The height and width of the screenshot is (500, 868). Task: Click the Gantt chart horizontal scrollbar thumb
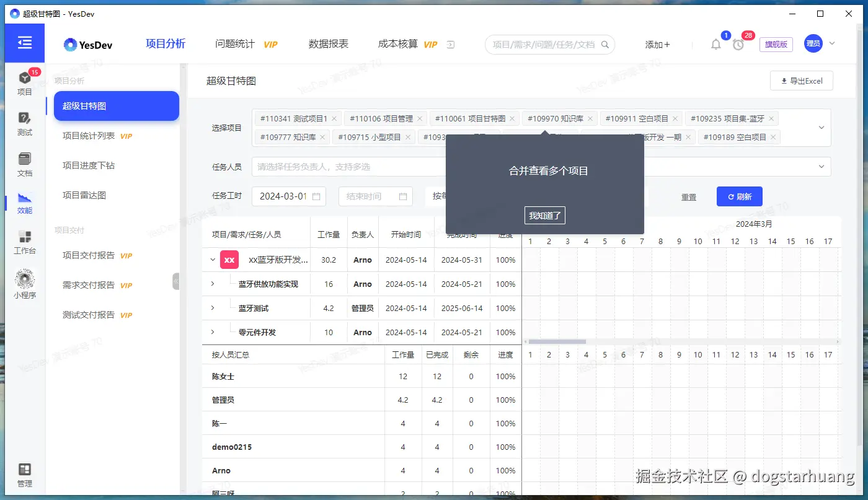557,342
